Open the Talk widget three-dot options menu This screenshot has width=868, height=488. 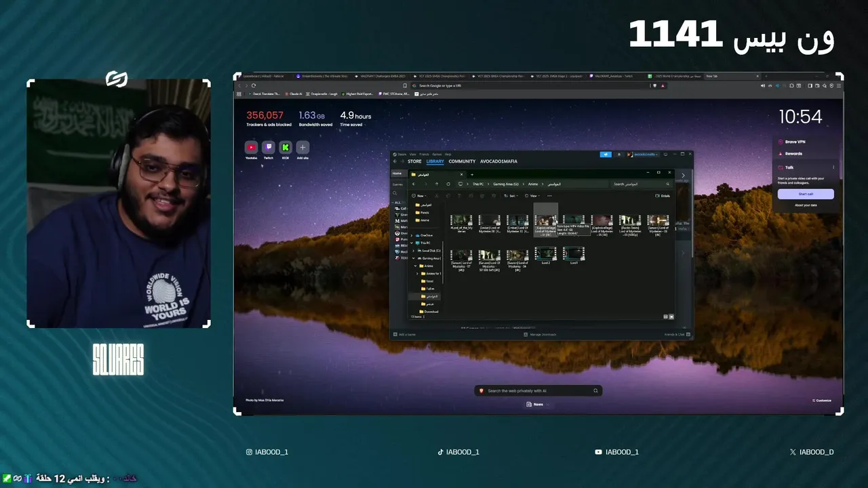833,167
